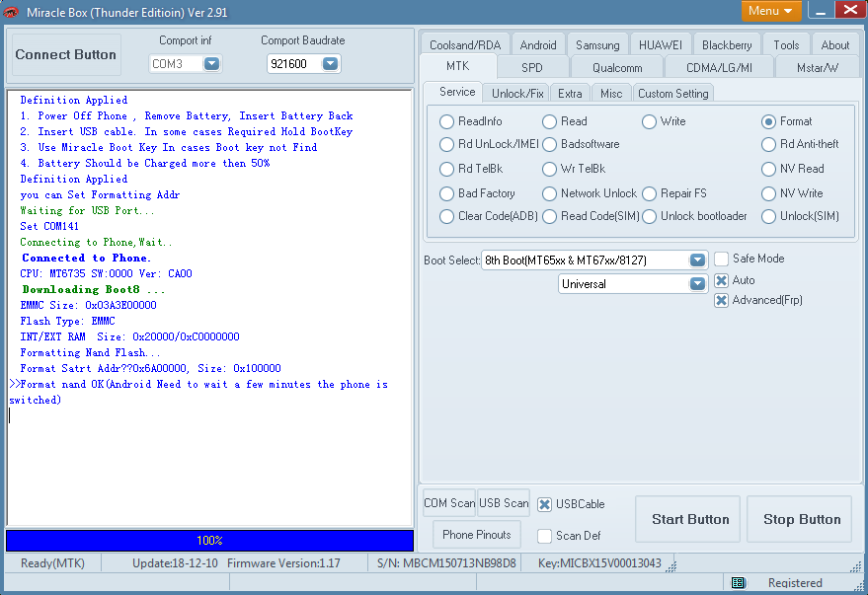Select the Read Code(SIM) option
This screenshot has height=595, width=868.
[549, 217]
